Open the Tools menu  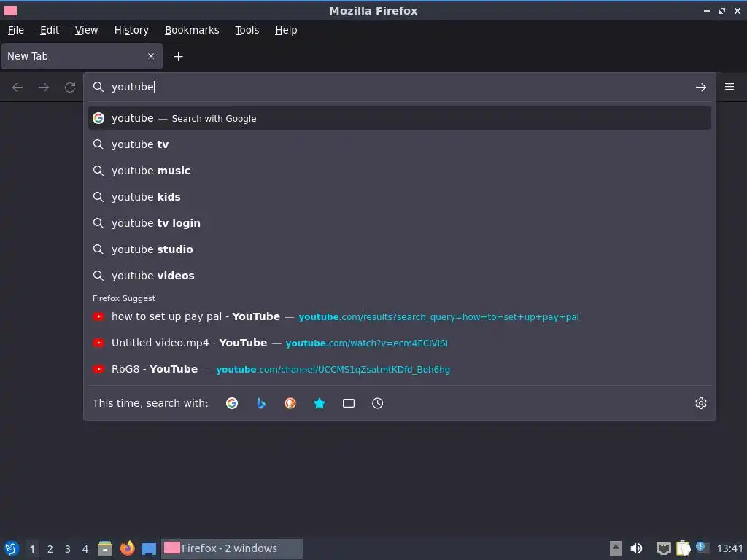pos(247,30)
